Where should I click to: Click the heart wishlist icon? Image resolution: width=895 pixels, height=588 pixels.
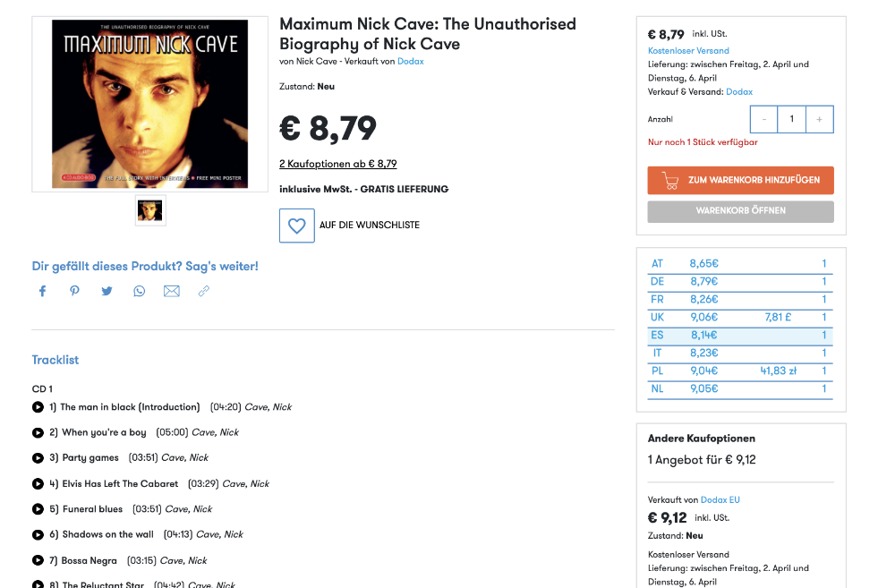pos(297,225)
